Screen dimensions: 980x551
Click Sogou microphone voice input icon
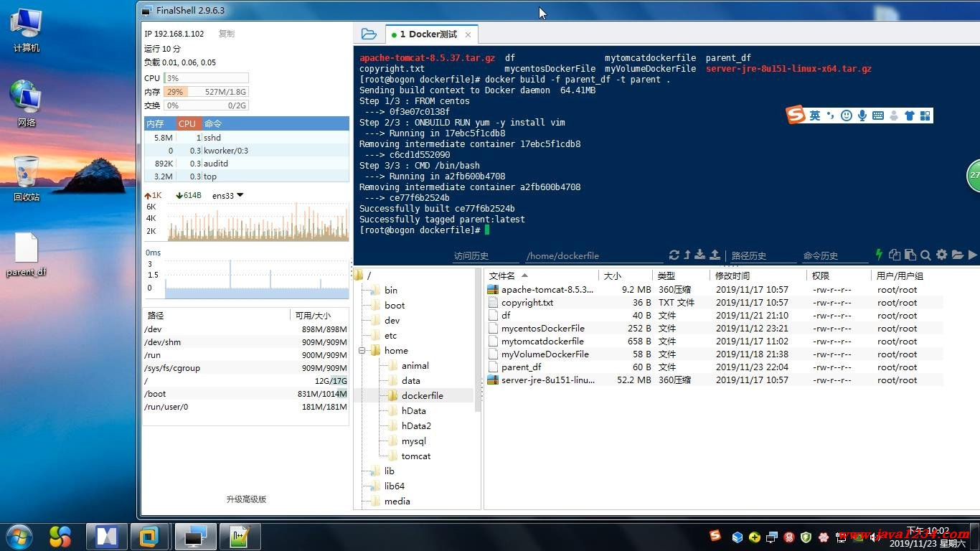pos(862,116)
